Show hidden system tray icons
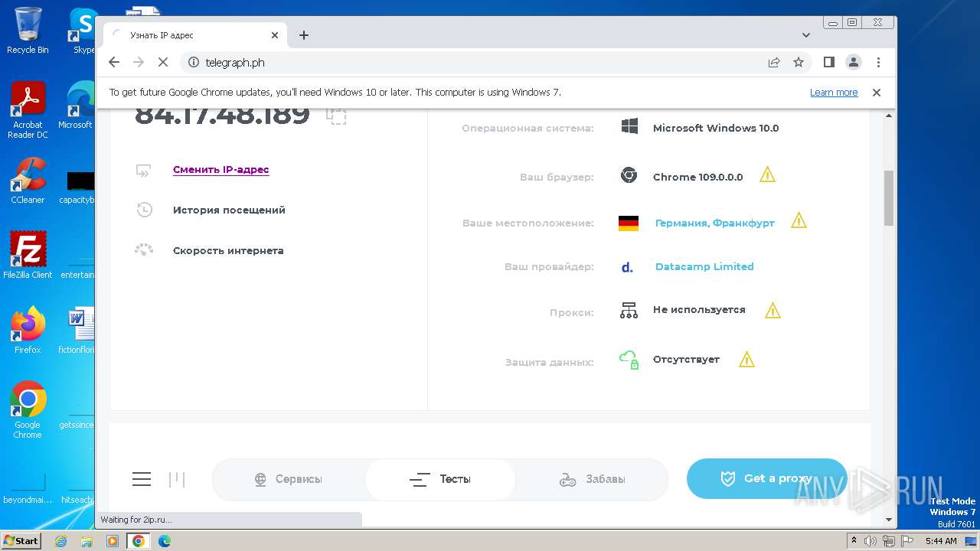980x551 pixels. click(854, 541)
